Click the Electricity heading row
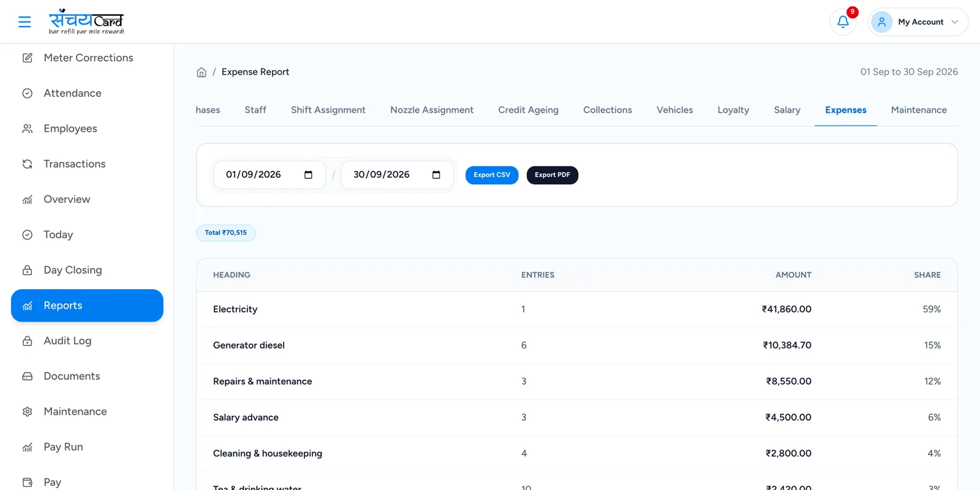This screenshot has height=490, width=980. [x=577, y=309]
